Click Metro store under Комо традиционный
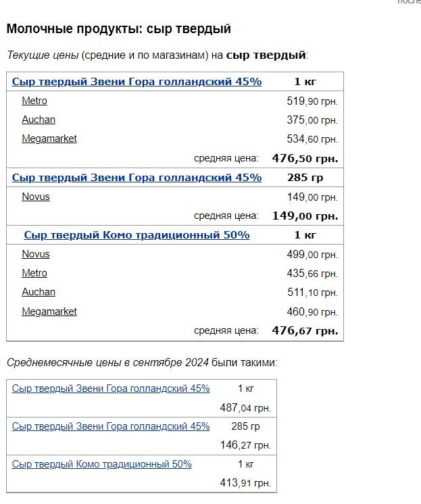The height and width of the screenshot is (504, 421). pos(34,273)
